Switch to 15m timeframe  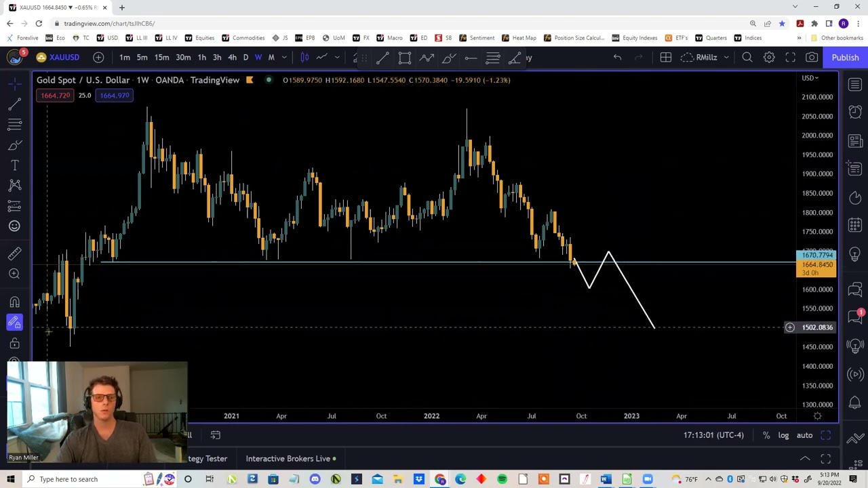(x=161, y=58)
